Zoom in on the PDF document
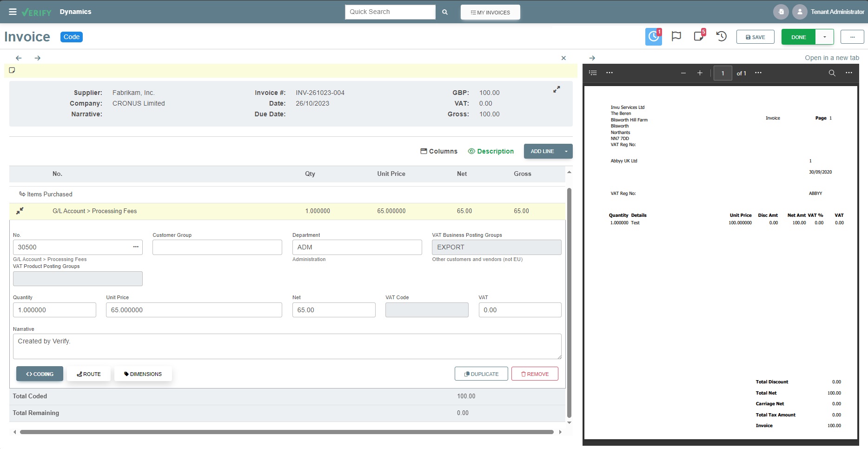Viewport: 868px width, 449px height. [700, 73]
